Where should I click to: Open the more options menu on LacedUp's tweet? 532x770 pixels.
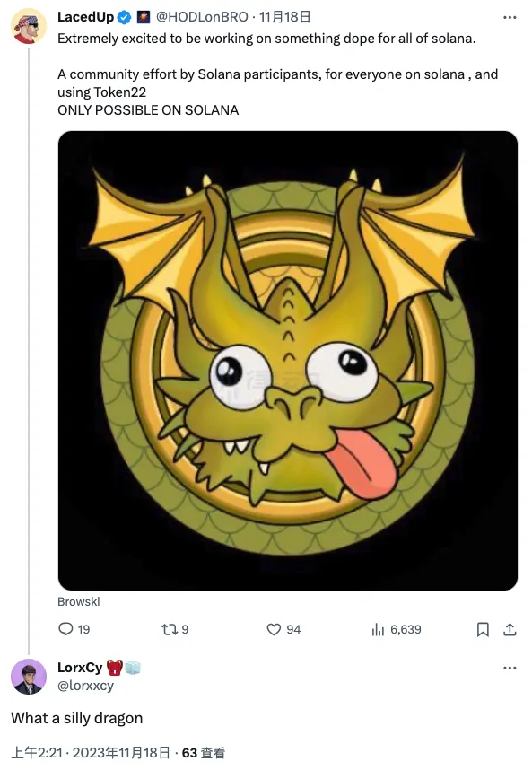510,16
